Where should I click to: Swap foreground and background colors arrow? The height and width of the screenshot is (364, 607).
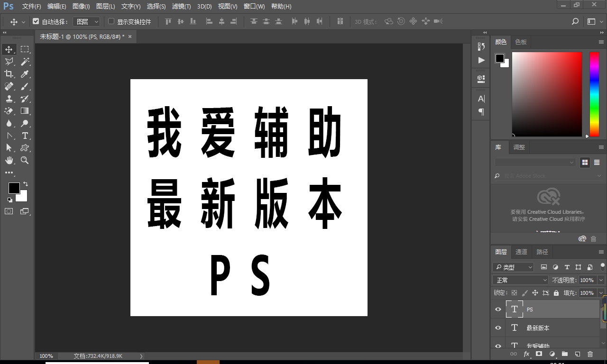click(x=26, y=184)
